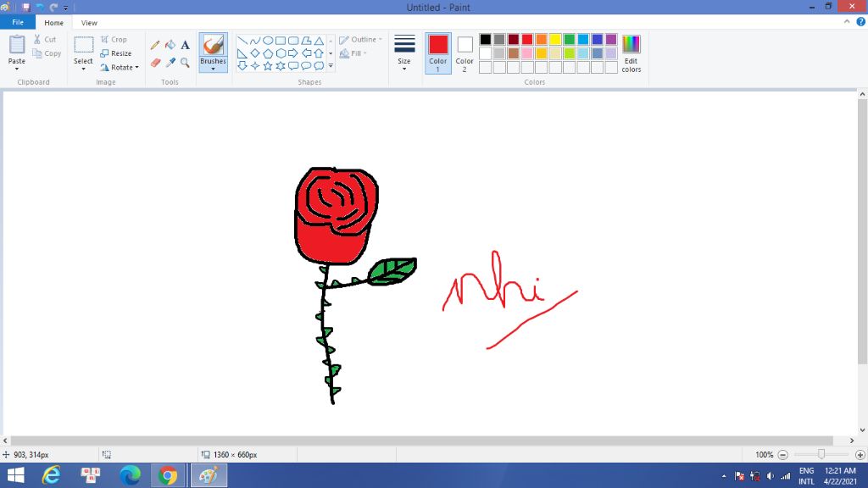Switch to the View tab
Image resolution: width=868 pixels, height=488 pixels.
[89, 23]
